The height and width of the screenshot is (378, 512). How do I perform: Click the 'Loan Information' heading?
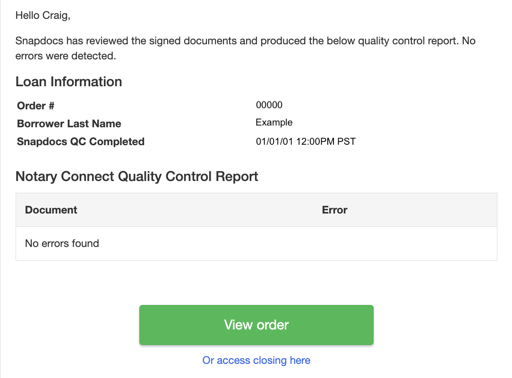tap(69, 82)
